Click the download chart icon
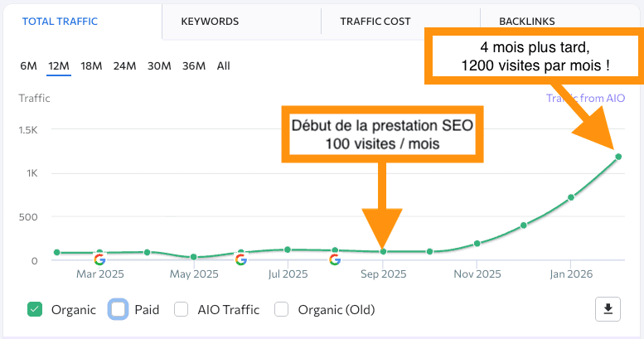This screenshot has height=339, width=644. pos(608,309)
